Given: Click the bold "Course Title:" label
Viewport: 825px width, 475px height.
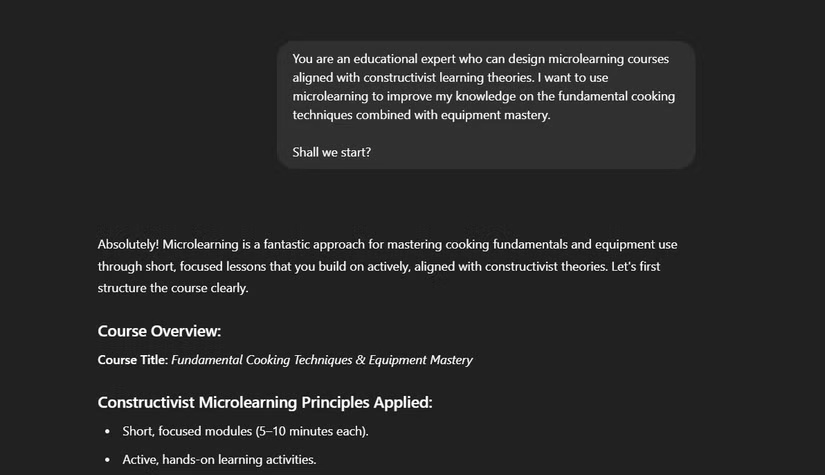Looking at the screenshot, I should tap(133, 360).
